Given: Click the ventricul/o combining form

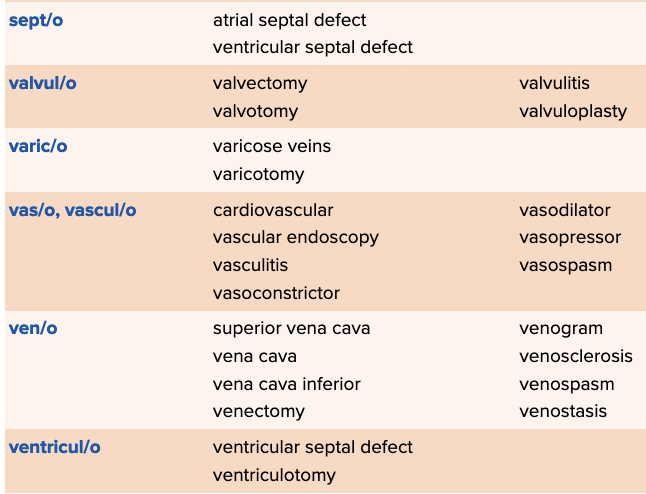Looking at the screenshot, I should [54, 447].
